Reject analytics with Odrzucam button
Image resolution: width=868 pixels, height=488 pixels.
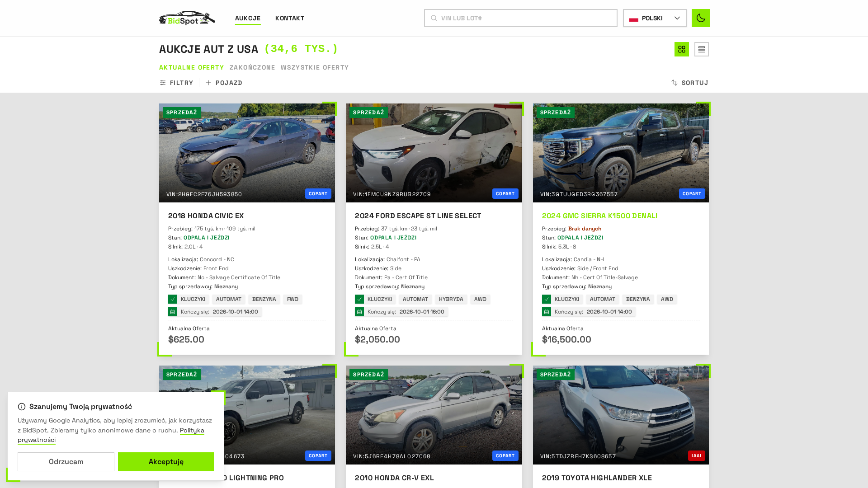pyautogui.click(x=66, y=462)
